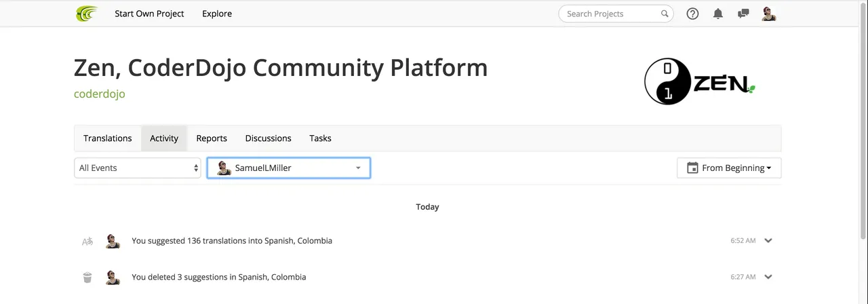
Task: Switch to the Translations tab
Action: (x=108, y=138)
